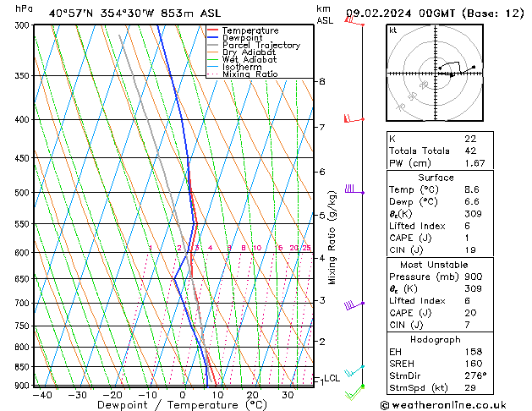Click the 500 hPa pressure axis label

click(22, 193)
